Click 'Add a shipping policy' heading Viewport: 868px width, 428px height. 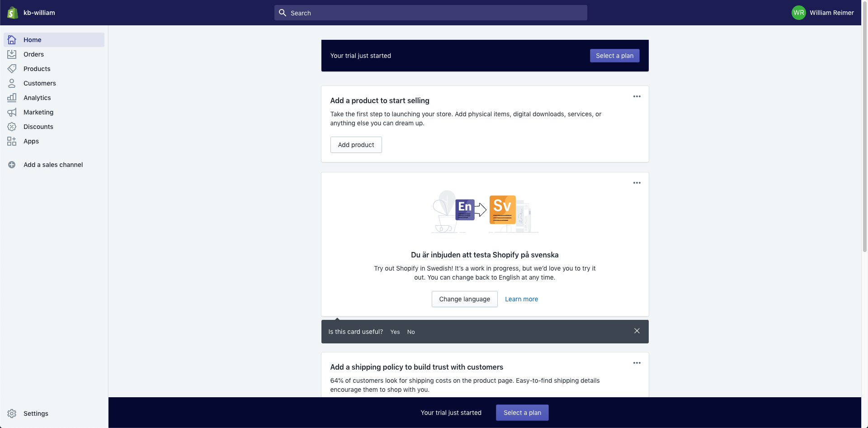click(x=416, y=367)
